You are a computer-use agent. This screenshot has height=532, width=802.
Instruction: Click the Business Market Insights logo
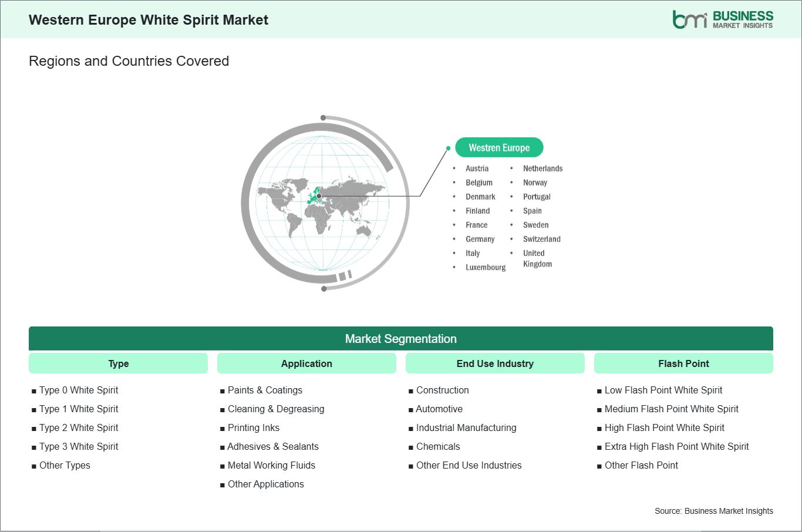tap(723, 19)
